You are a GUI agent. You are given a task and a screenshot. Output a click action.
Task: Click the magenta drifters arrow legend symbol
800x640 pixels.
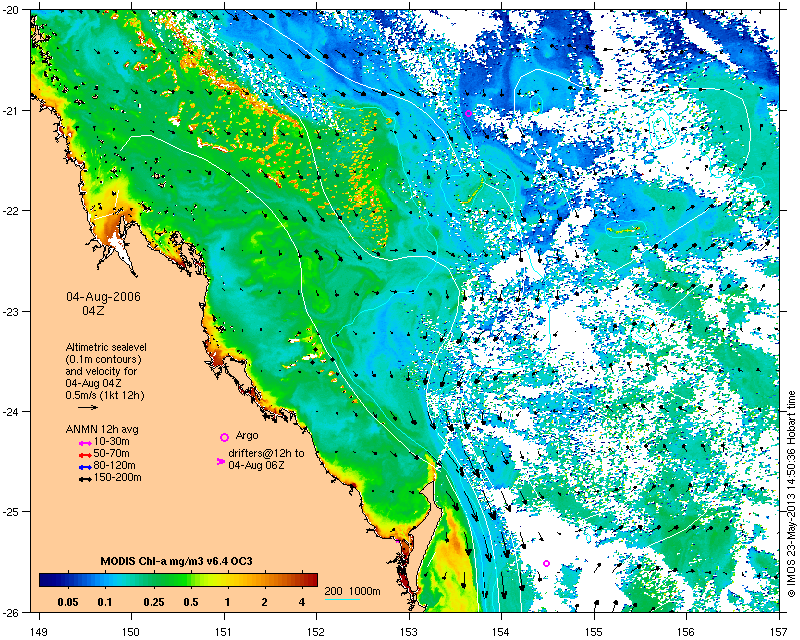221,461
